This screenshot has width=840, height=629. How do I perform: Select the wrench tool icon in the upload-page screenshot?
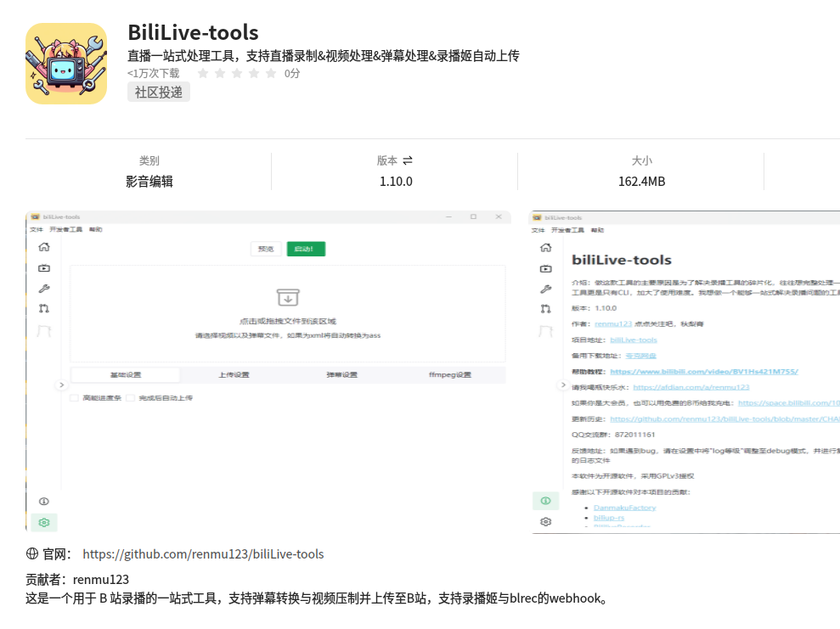[x=44, y=289]
